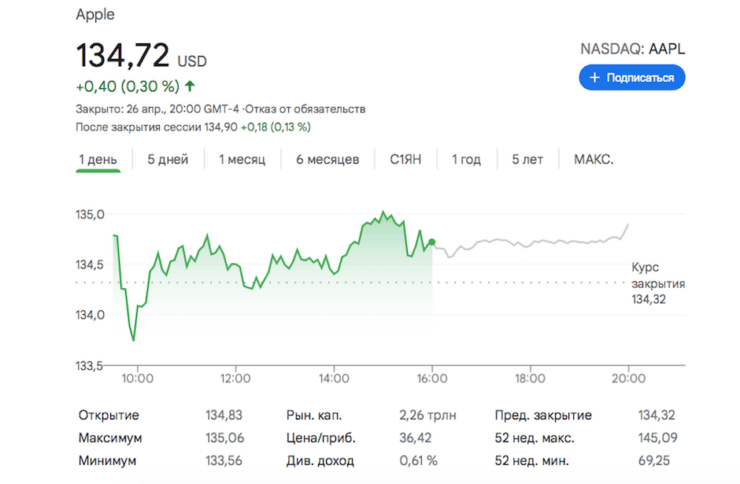Click the 135,0 price axis label
The image size is (740, 484).
coord(90,215)
